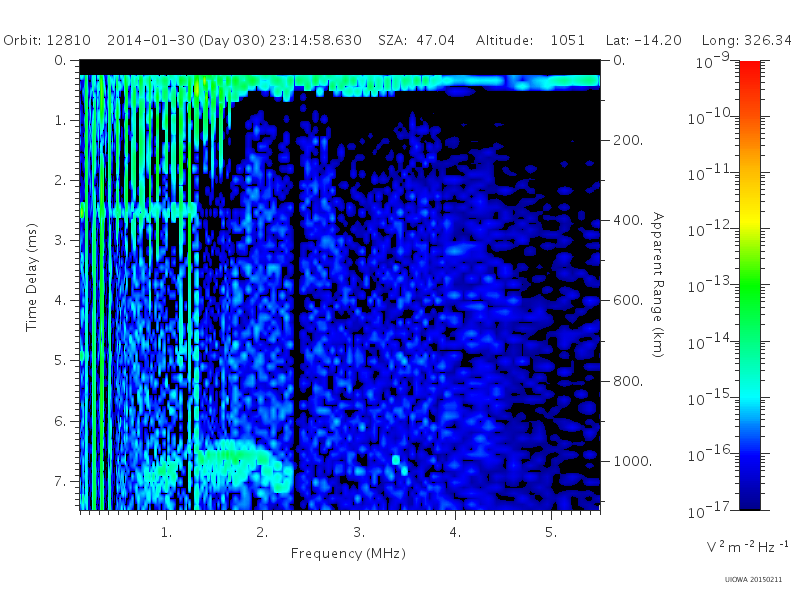The height and width of the screenshot is (600, 800).
Task: Click the V² m⁻² Hz⁻¹ units label
Action: click(747, 547)
